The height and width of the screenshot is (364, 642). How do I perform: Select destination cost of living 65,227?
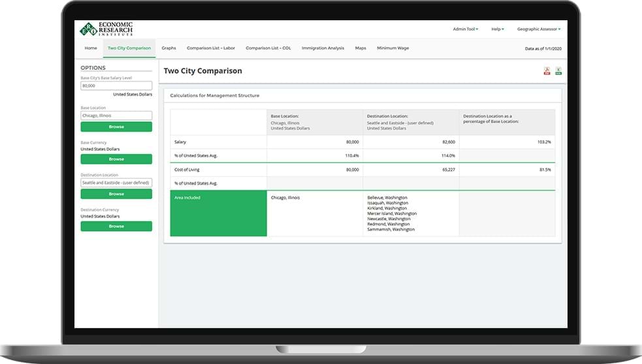point(448,170)
